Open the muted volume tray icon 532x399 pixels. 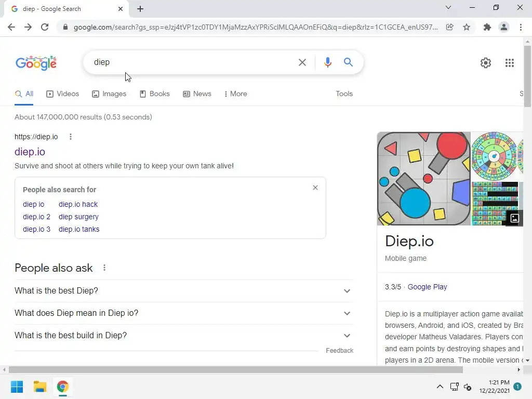pos(468,387)
